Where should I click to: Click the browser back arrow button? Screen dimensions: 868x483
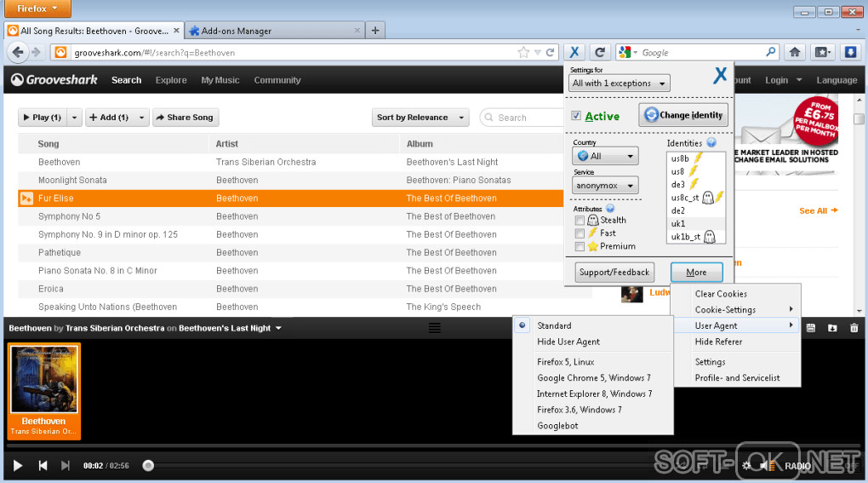pyautogui.click(x=18, y=52)
